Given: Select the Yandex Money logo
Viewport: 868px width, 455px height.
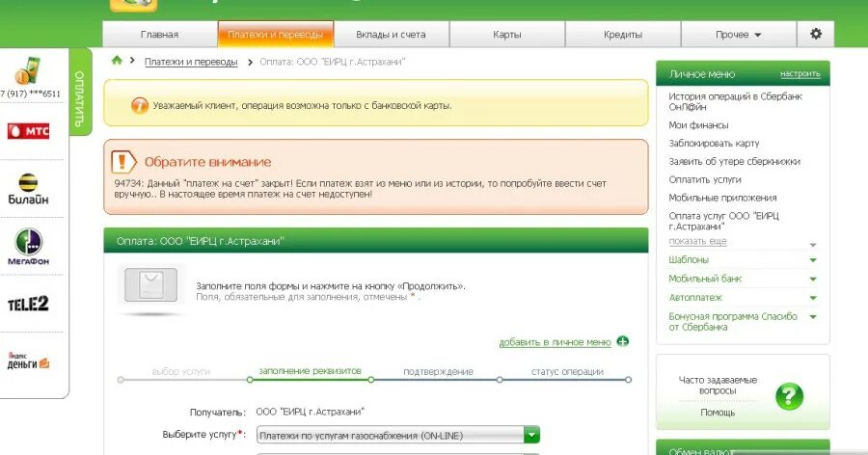Looking at the screenshot, I should tap(28, 361).
